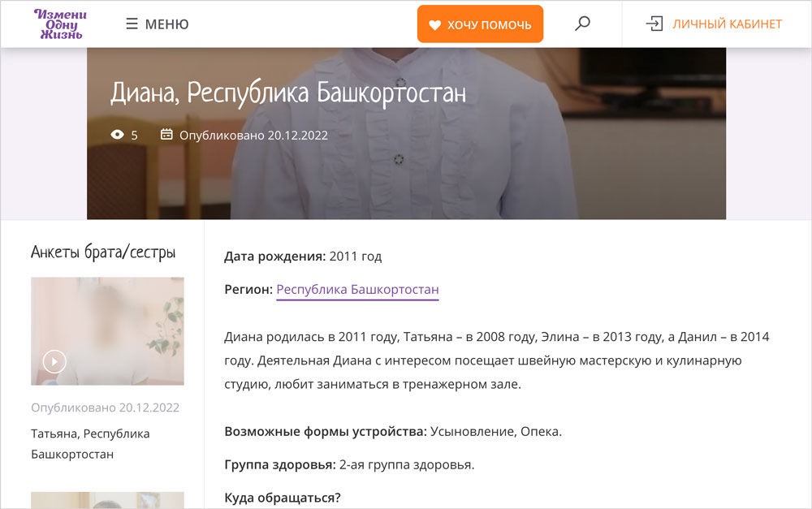Click the second sibling thumbnail at the bottom

(107, 500)
